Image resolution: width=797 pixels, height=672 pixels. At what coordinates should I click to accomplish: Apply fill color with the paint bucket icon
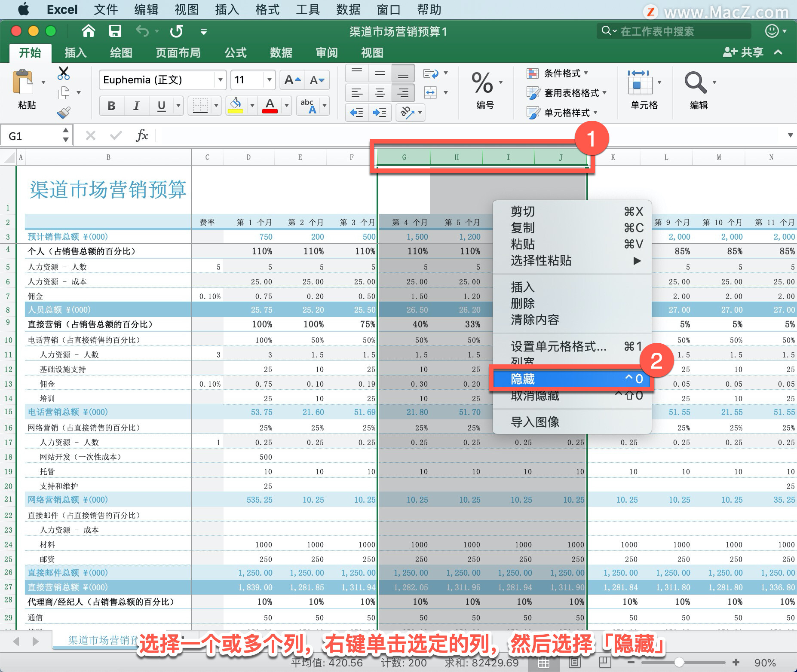[x=235, y=105]
